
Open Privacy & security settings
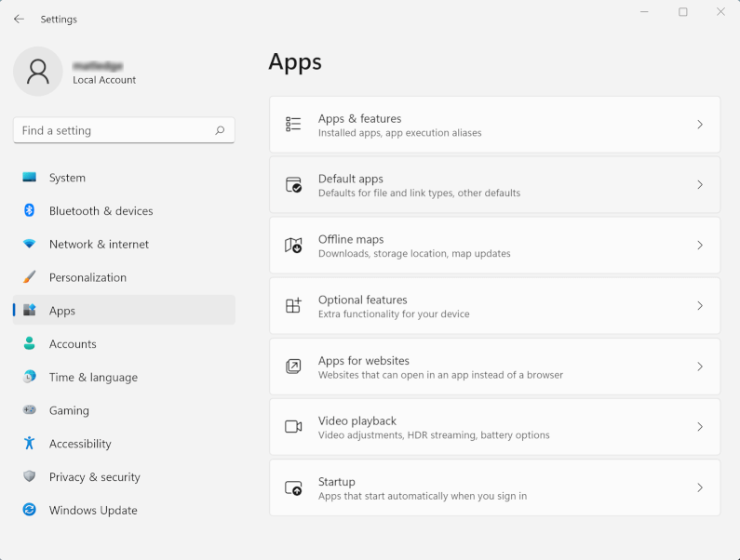pos(124,476)
